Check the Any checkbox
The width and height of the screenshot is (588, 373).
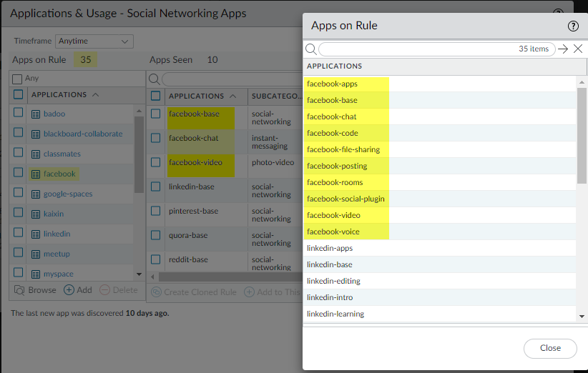click(18, 79)
